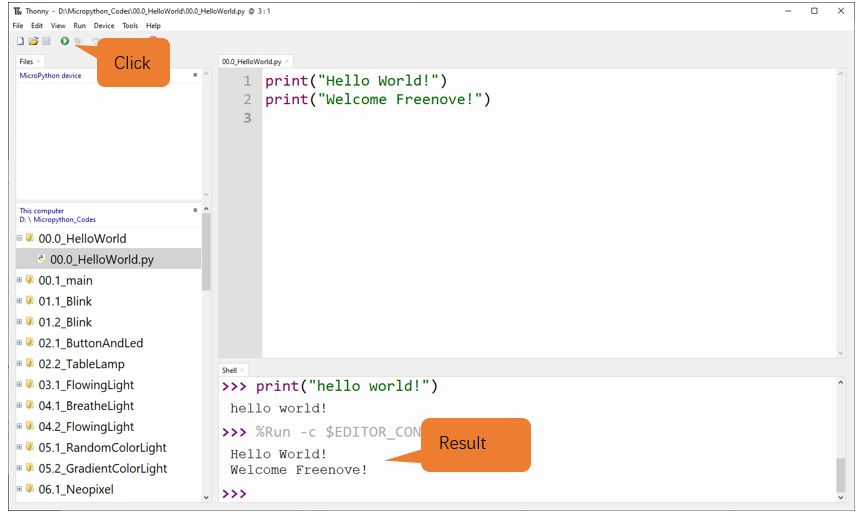Open the Help menu
863x515 pixels.
click(153, 26)
